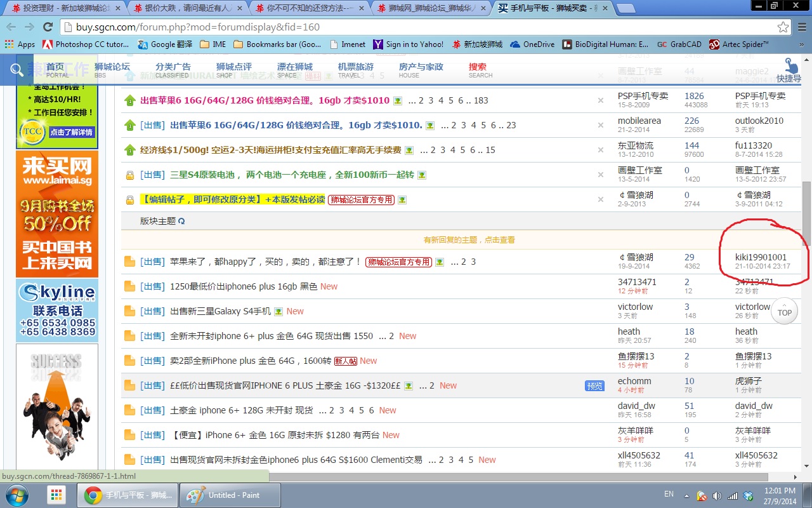This screenshot has height=508, width=812.
Task: Open the Chrome hamburger menu
Action: coord(802,27)
